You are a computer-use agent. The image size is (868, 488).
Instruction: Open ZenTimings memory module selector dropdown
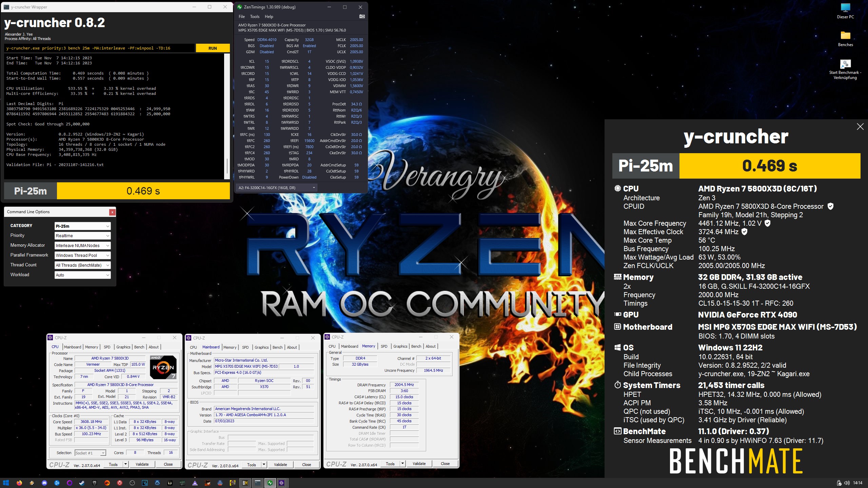point(277,188)
